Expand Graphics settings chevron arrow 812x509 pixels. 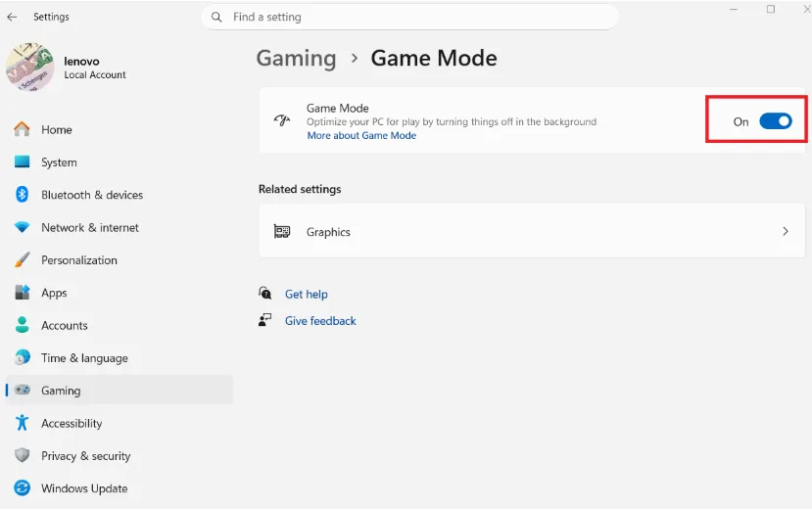tap(786, 231)
